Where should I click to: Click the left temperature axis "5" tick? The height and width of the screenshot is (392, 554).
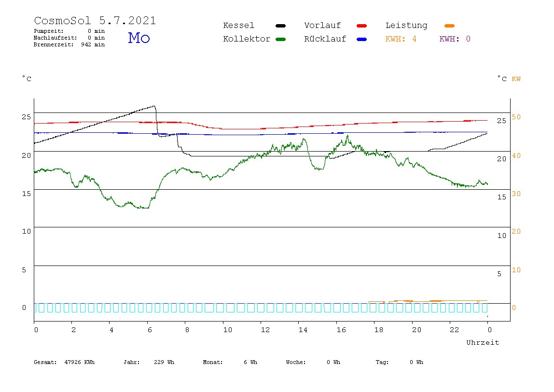click(24, 270)
